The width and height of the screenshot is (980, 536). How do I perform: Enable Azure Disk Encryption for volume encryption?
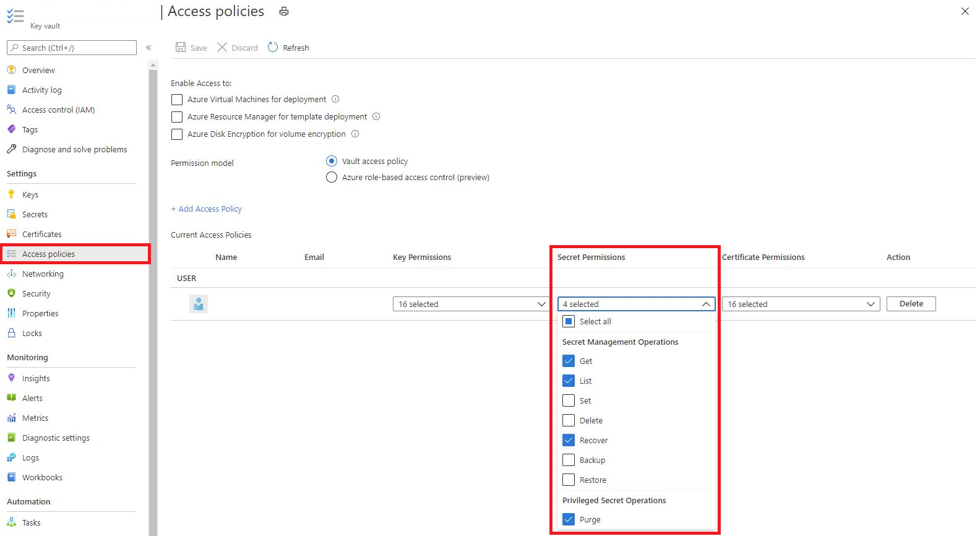coord(177,134)
